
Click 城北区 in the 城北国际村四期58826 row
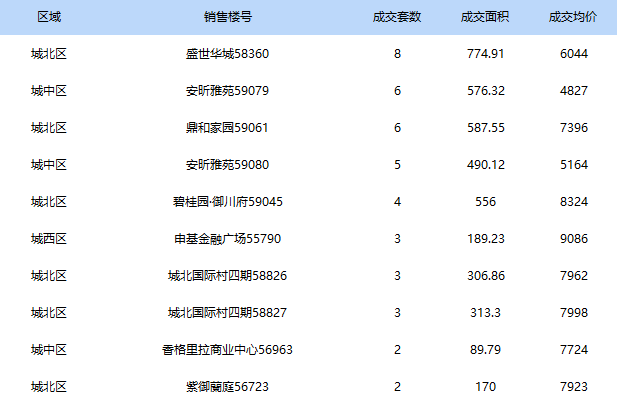49,276
